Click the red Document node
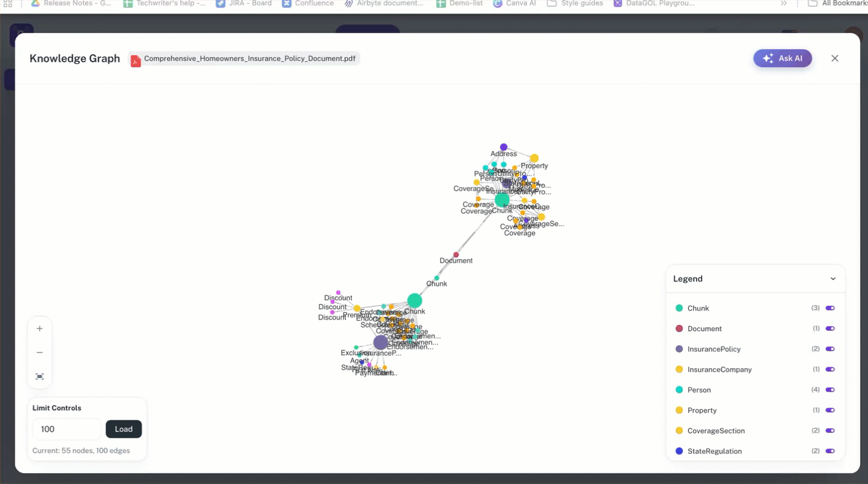The height and width of the screenshot is (484, 868). pyautogui.click(x=456, y=255)
